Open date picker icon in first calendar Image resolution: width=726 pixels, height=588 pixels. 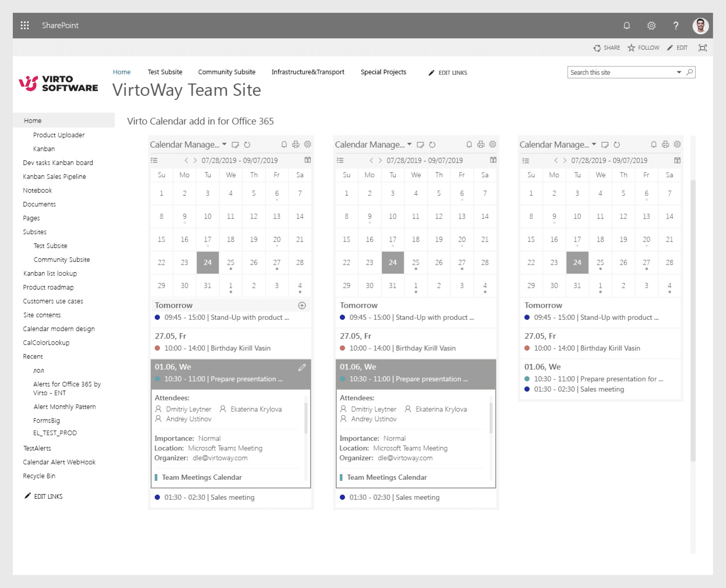pyautogui.click(x=308, y=160)
